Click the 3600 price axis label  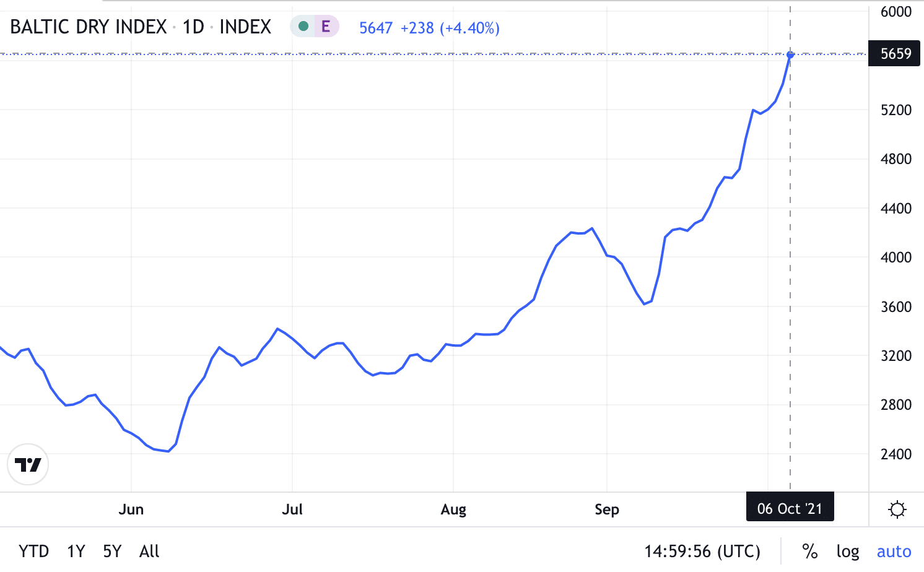[x=896, y=306]
